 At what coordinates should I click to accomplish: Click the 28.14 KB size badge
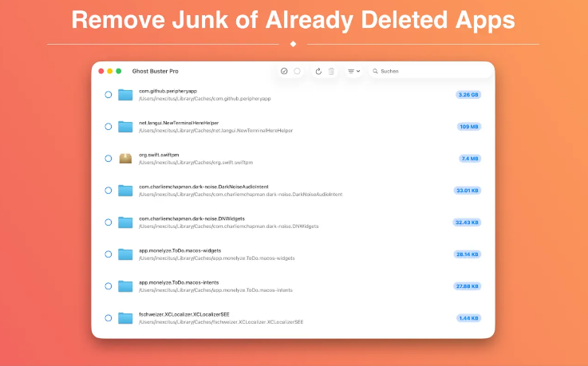468,254
